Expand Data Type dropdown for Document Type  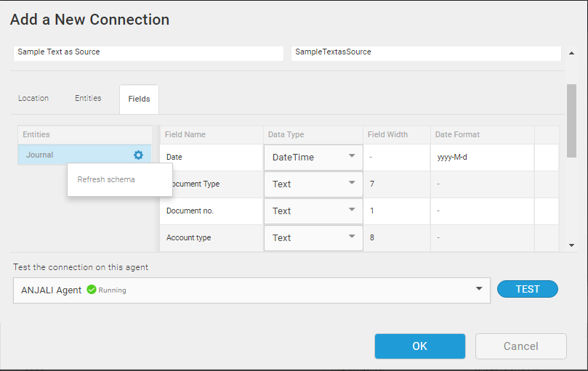313,184
